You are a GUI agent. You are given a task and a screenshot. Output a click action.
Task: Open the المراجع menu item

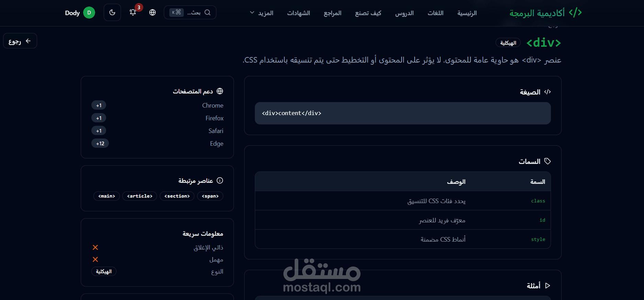click(x=332, y=13)
